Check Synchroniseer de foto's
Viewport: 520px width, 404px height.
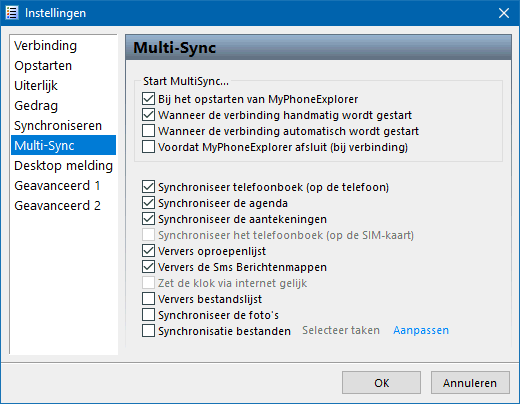coord(148,315)
